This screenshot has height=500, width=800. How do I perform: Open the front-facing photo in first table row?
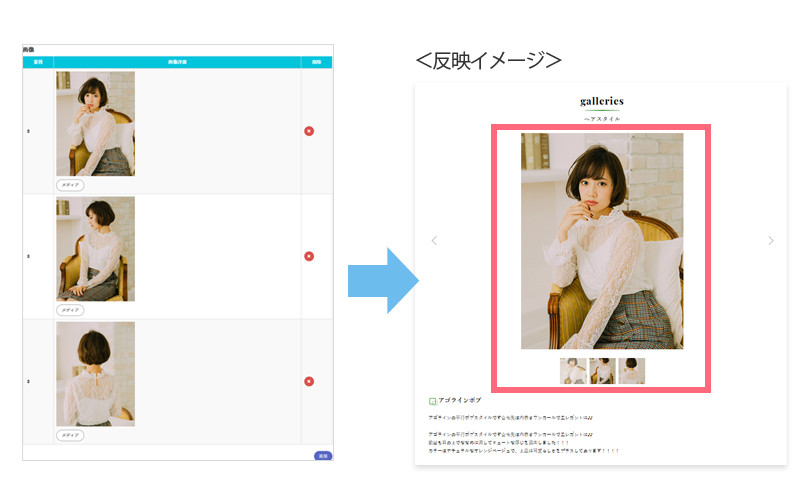click(x=95, y=123)
